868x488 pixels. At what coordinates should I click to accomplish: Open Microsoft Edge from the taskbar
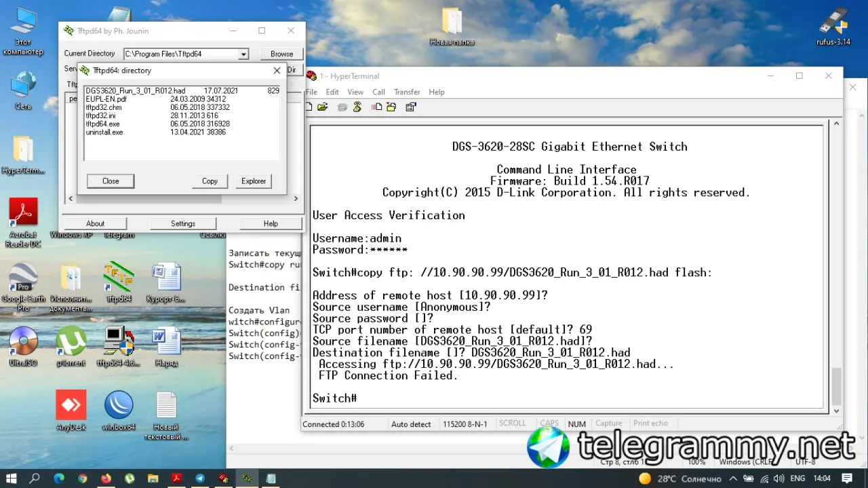(x=58, y=478)
